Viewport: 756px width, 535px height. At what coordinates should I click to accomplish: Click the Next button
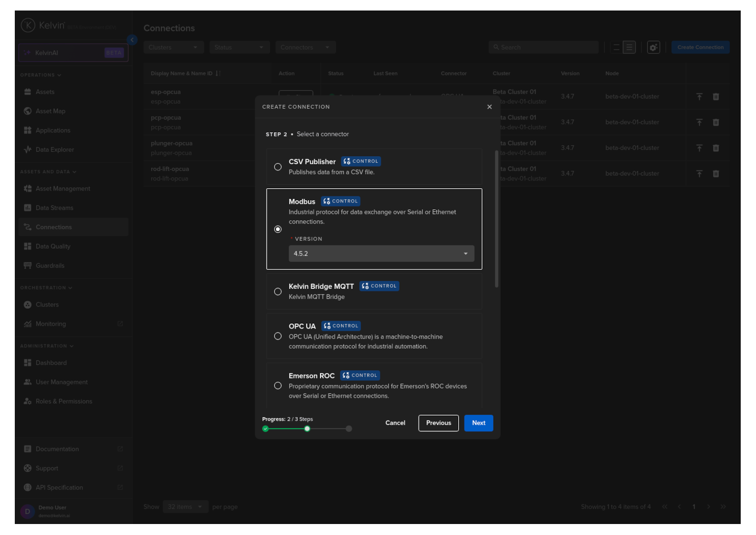click(x=478, y=423)
